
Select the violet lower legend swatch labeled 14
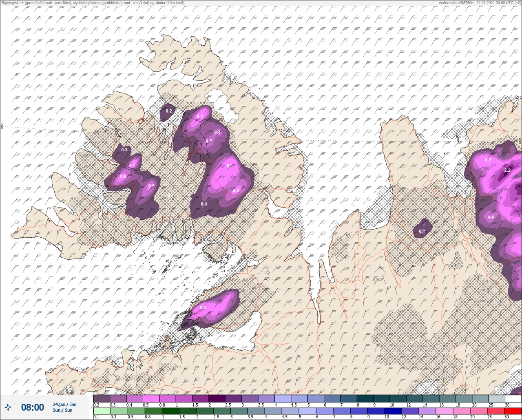(427, 411)
